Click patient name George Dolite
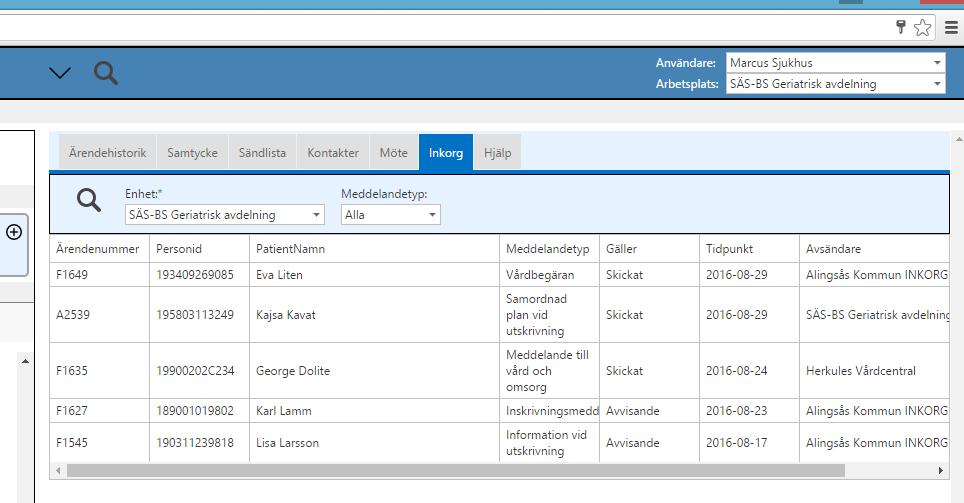The image size is (964, 503). pos(293,371)
